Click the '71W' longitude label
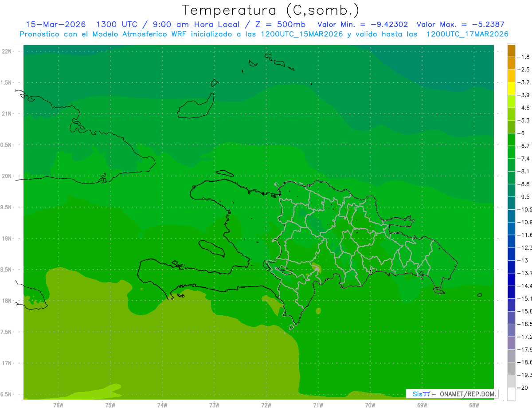The image size is (532, 411). click(x=318, y=405)
